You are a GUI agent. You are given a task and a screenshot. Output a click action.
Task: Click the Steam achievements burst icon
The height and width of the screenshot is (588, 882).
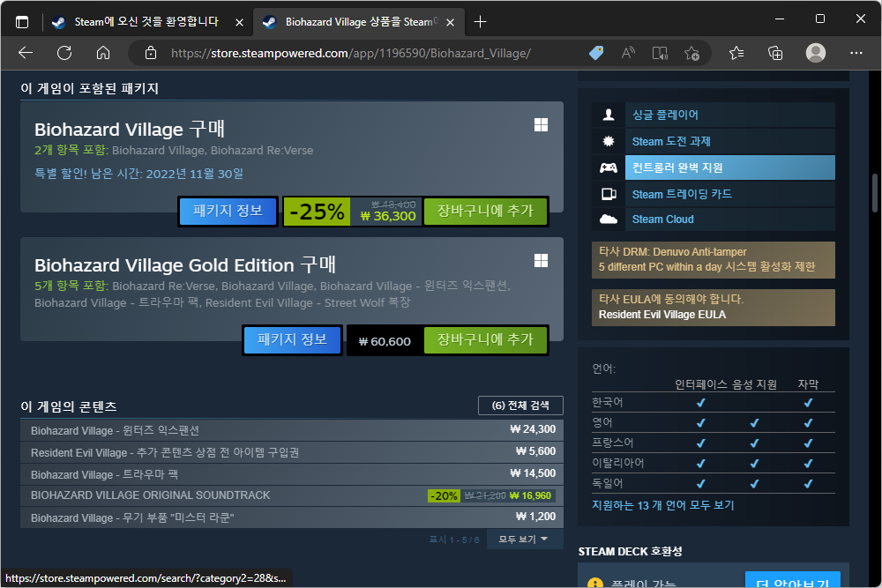(609, 141)
